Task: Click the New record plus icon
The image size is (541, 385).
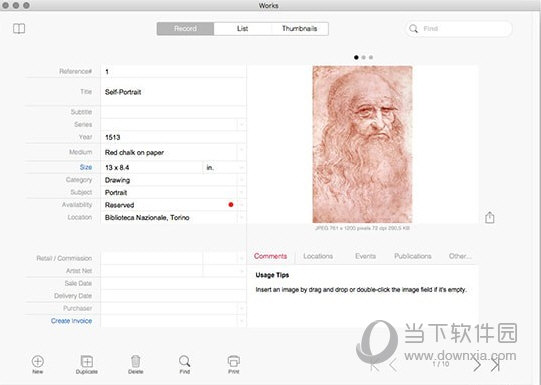Action: click(x=38, y=362)
